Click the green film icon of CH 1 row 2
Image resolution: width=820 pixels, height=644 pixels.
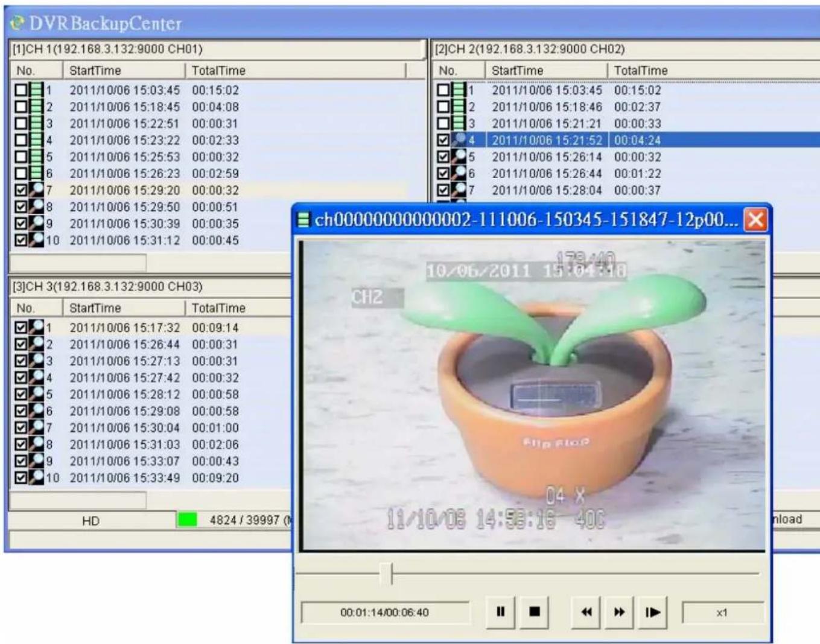(36, 107)
